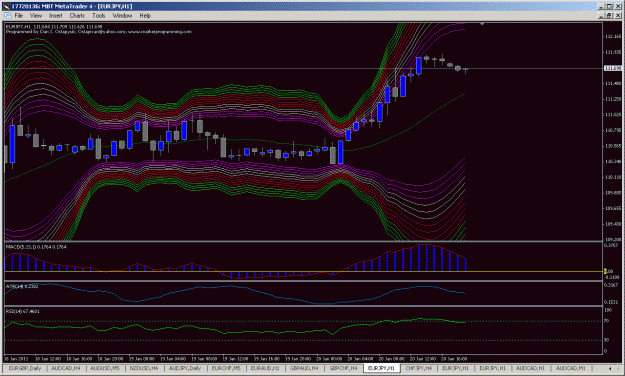Switch to the AUDJPY,Daily chart tab

[x=185, y=368]
